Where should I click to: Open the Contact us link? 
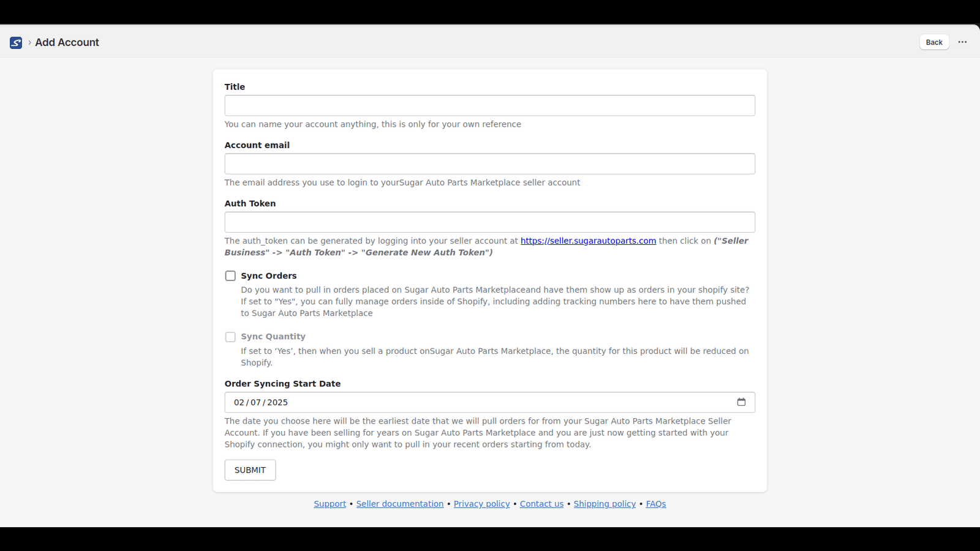pos(541,504)
